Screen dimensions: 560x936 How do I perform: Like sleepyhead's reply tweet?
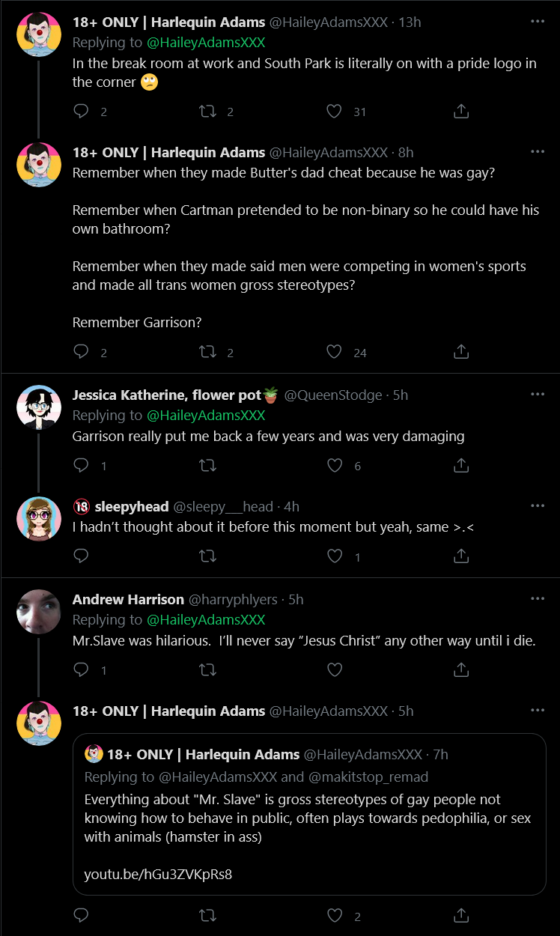point(335,556)
